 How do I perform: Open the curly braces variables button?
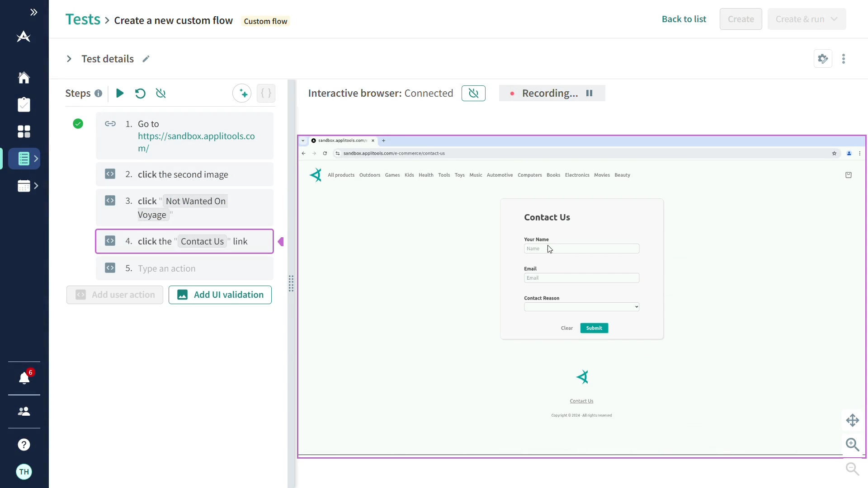266,93
